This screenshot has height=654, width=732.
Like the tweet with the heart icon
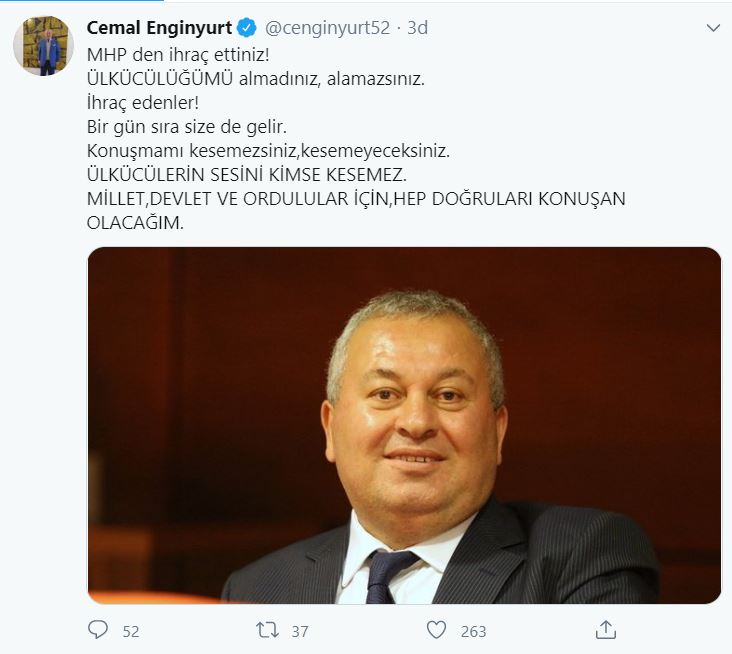tap(436, 630)
